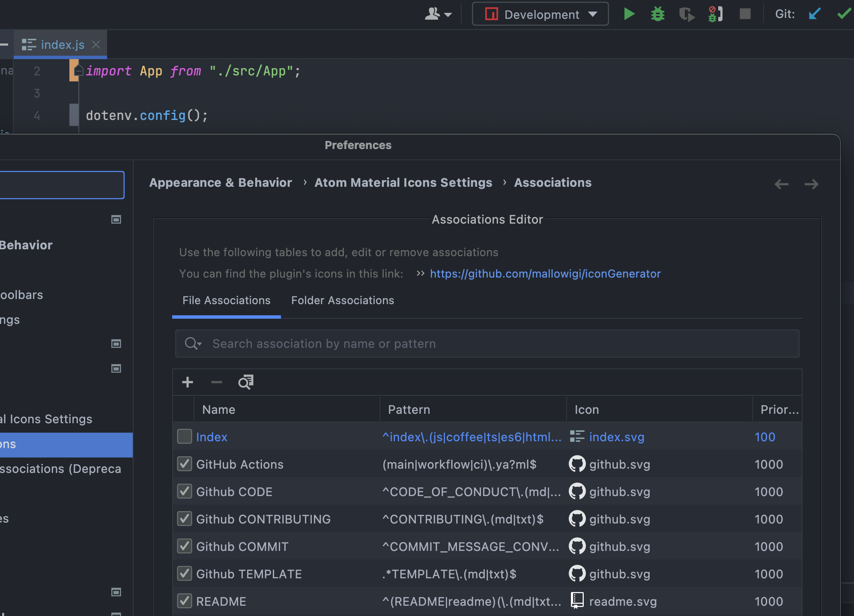
Task: Navigate back with left arrow
Action: tap(781, 184)
